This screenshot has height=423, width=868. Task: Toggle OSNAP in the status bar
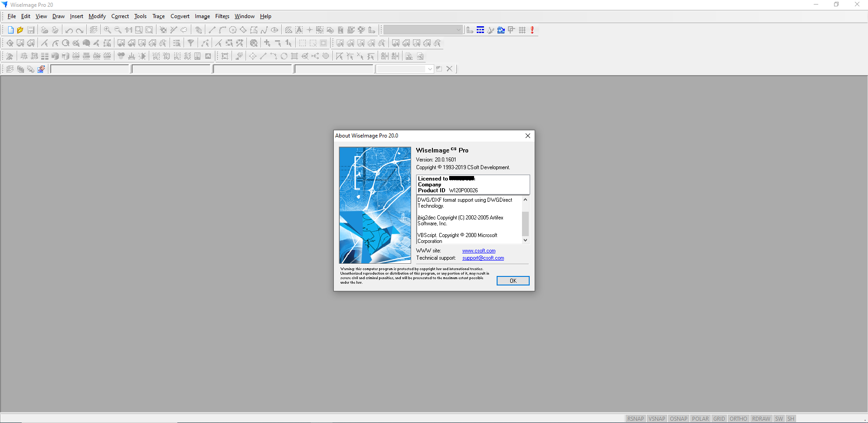678,419
